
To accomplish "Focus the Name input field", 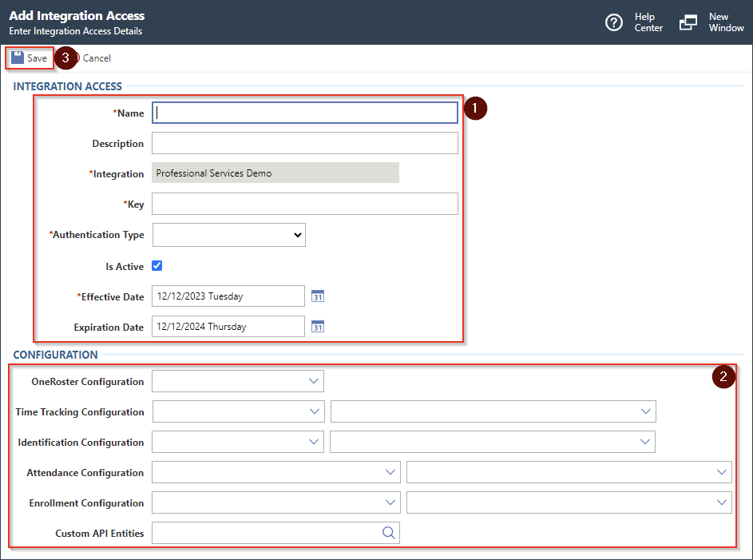I will pos(305,113).
